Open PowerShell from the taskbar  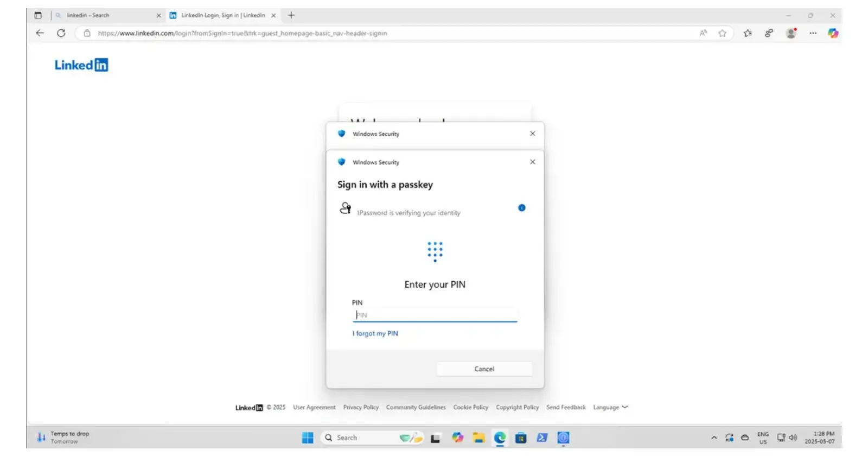[x=542, y=438]
